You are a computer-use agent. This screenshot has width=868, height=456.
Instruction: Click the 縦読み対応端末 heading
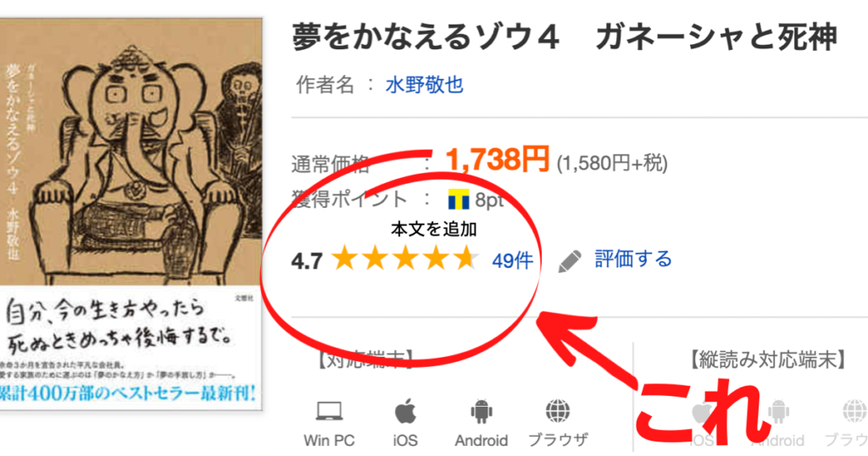click(767, 359)
